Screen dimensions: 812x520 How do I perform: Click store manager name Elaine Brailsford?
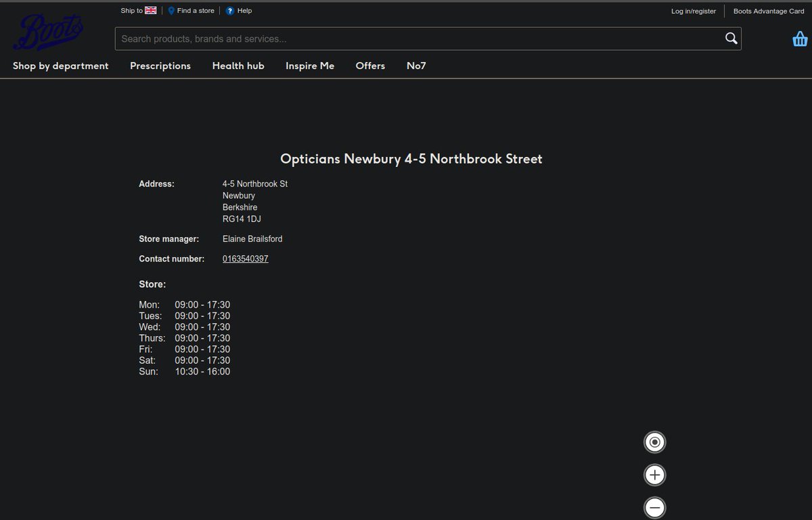[252, 239]
